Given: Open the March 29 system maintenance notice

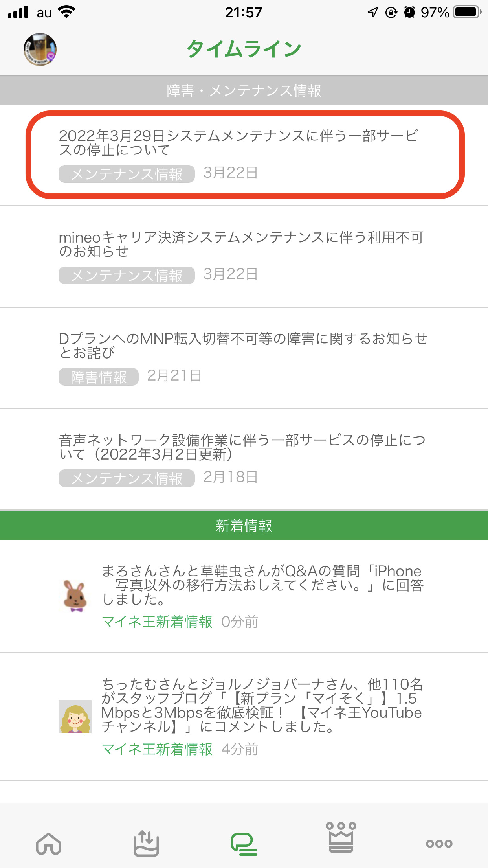Looking at the screenshot, I should pyautogui.click(x=238, y=143).
